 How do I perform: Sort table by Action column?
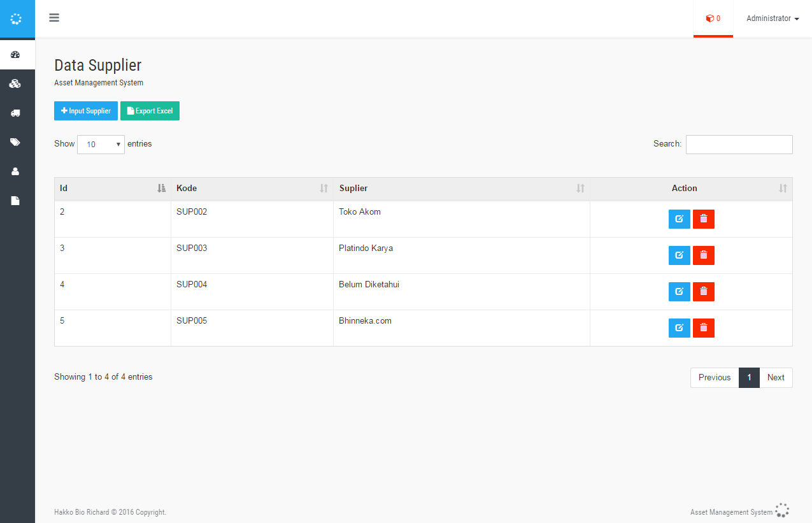(691, 189)
